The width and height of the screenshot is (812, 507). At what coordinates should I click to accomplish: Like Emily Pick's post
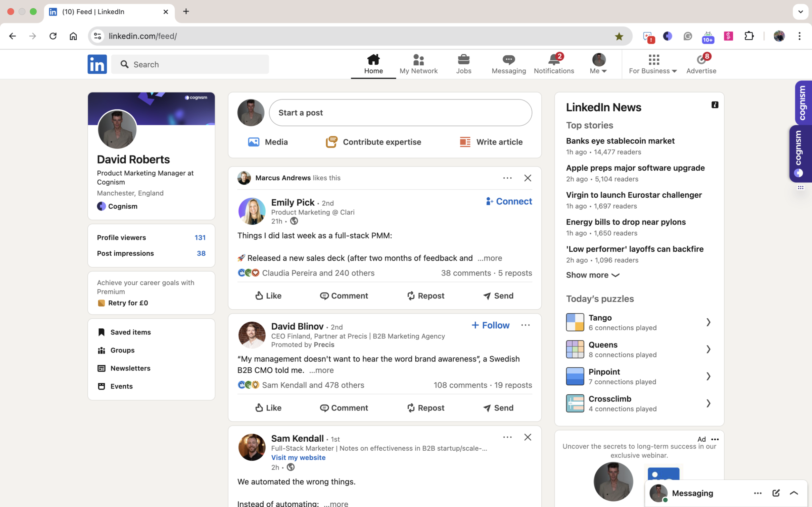coord(268,296)
